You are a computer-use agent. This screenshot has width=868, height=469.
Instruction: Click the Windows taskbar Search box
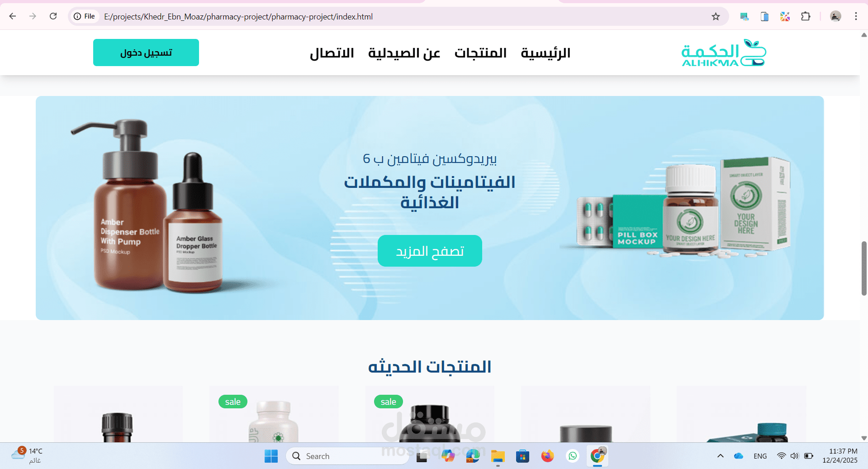[x=347, y=456]
